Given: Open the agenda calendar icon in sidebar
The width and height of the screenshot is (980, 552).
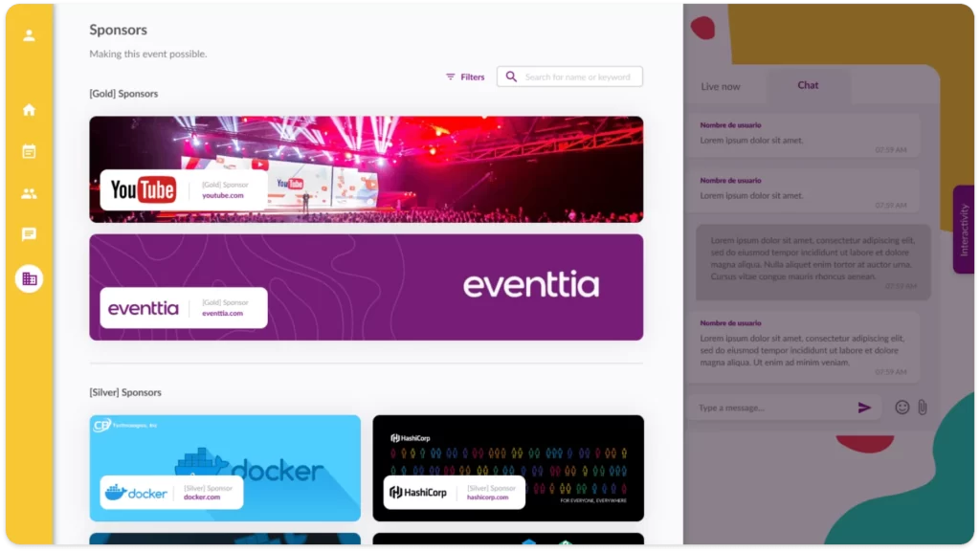Looking at the screenshot, I should (x=29, y=151).
